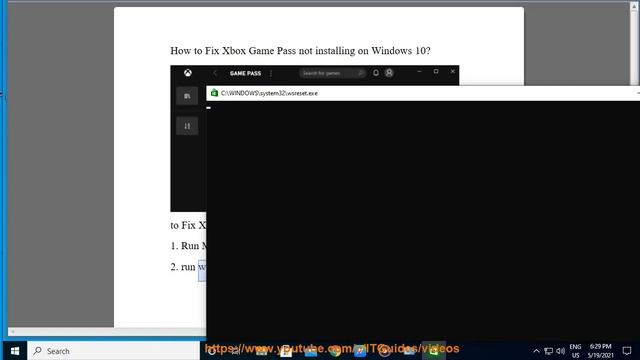Screen dimensions: 640x360
Task: Open My Library in Xbox sidebar
Action: [187, 96]
